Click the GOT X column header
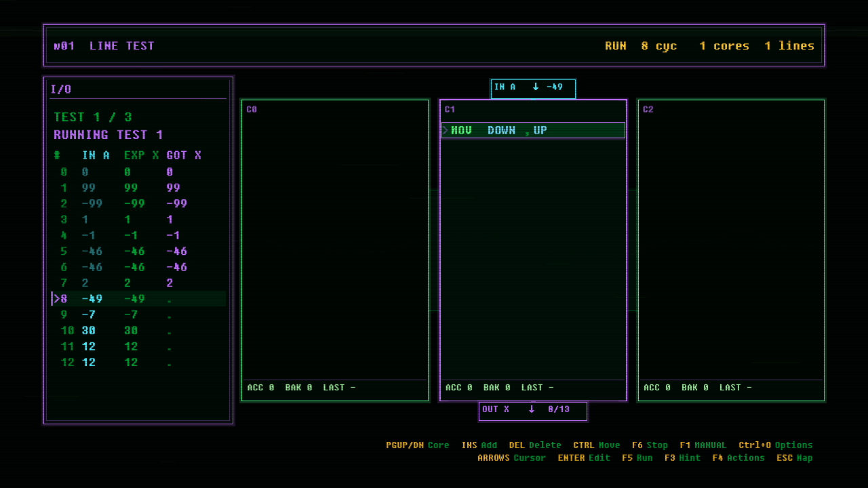Screen dimensions: 868x488 [184, 155]
